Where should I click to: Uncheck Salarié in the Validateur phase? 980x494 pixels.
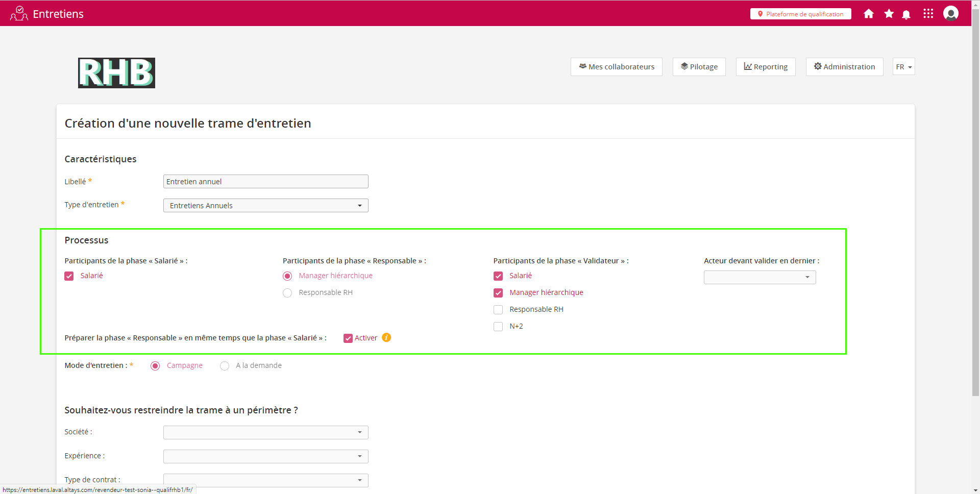click(498, 276)
